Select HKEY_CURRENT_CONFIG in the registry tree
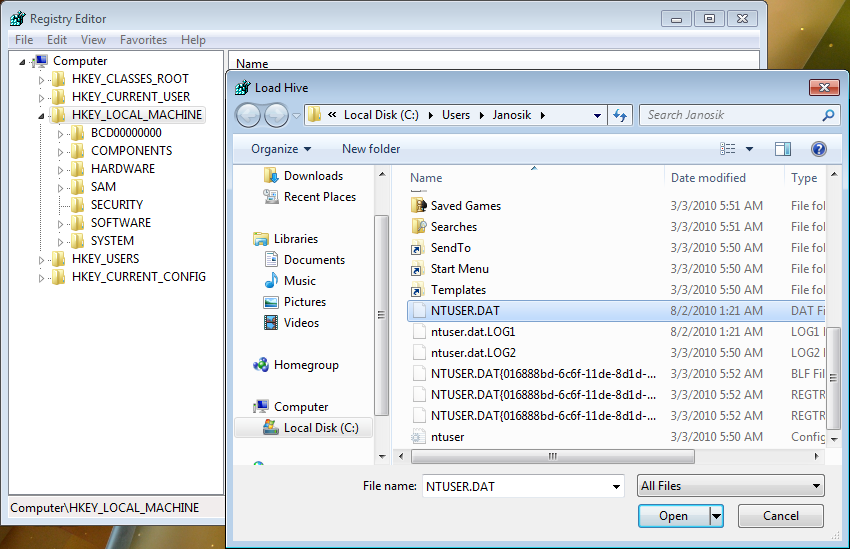Image resolution: width=850 pixels, height=549 pixels. tap(139, 277)
